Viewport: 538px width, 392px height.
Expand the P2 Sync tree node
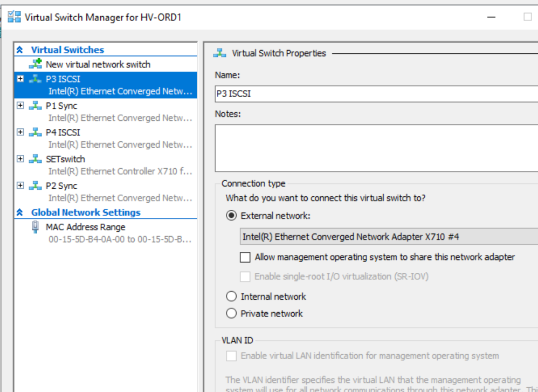20,185
